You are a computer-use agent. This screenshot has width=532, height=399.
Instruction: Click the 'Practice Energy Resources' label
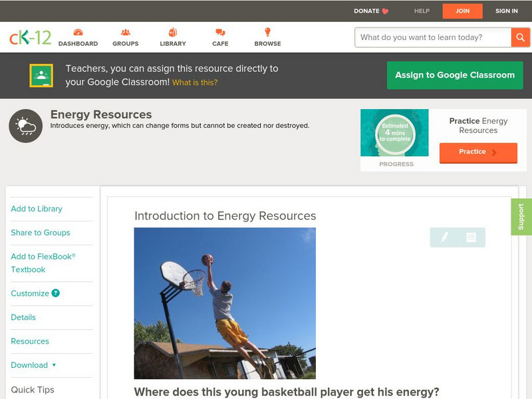coord(478,126)
